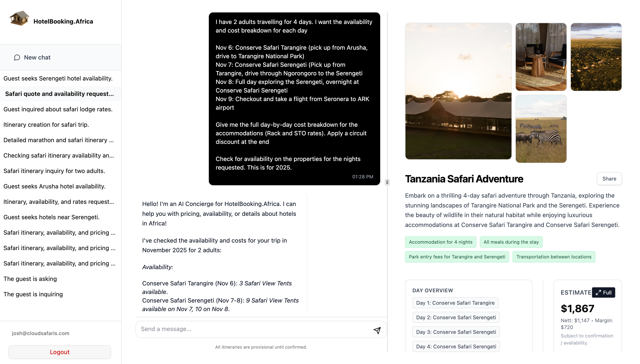
Task: Select 'Day 4: Conserve Safari Serengeti' in Day Overview
Action: pos(456,346)
